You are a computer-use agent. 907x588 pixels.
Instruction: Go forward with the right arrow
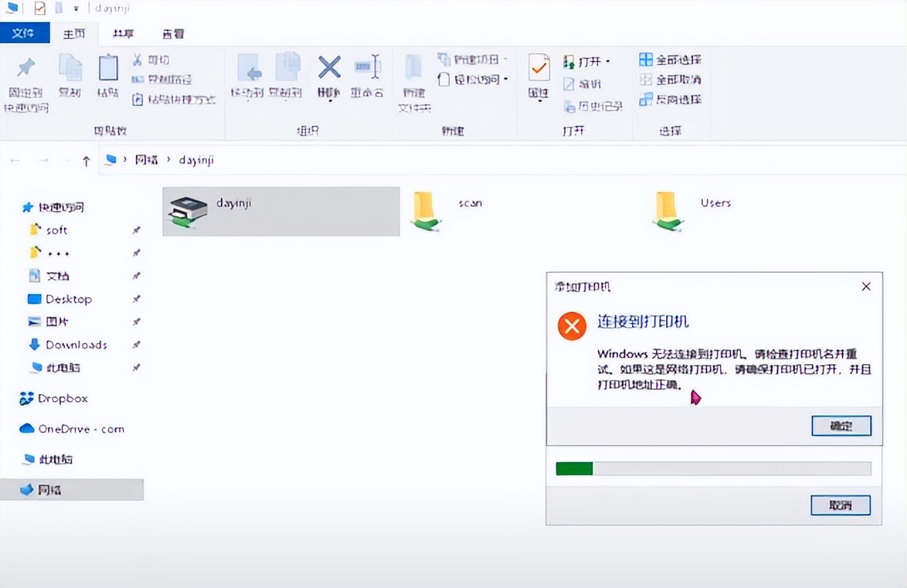click(44, 161)
